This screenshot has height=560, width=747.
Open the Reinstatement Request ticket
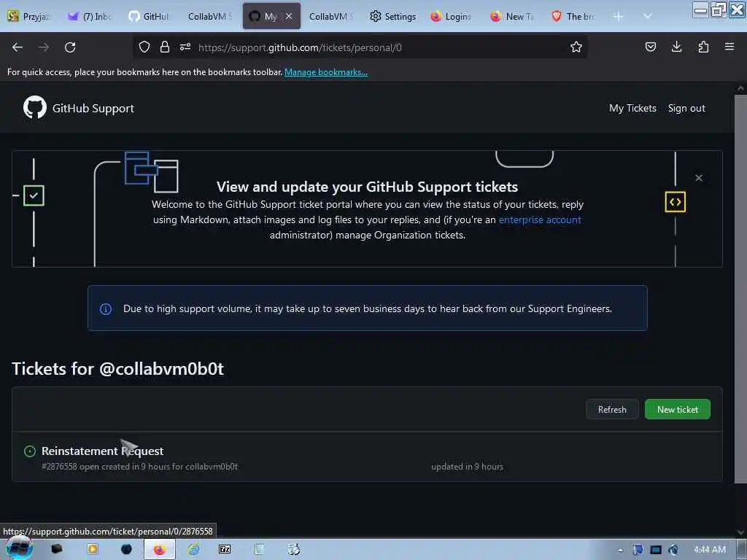102,451
